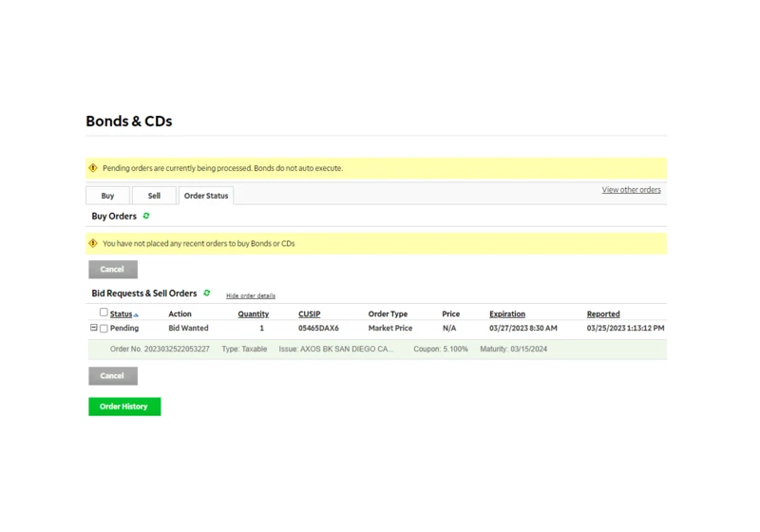Image resolution: width=760 pixels, height=532 pixels.
Task: Click Cancel button under Buy Orders
Action: point(113,270)
